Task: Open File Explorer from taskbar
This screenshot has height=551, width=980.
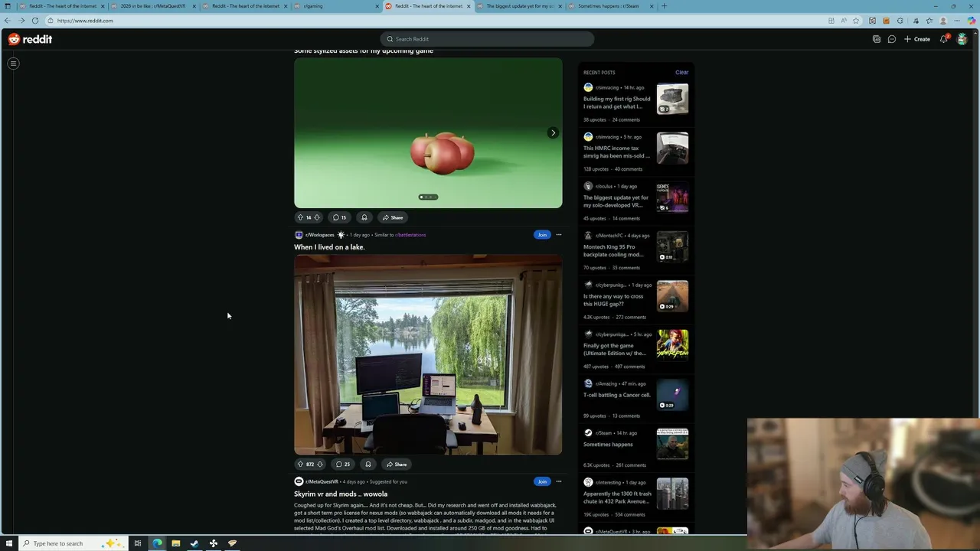Action: point(176,543)
